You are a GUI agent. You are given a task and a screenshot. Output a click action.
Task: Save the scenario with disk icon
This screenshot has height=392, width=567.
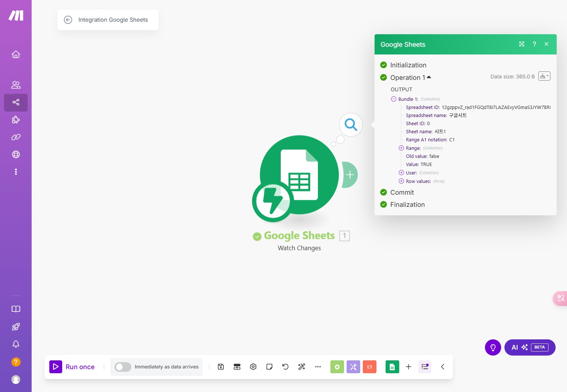[221, 367]
